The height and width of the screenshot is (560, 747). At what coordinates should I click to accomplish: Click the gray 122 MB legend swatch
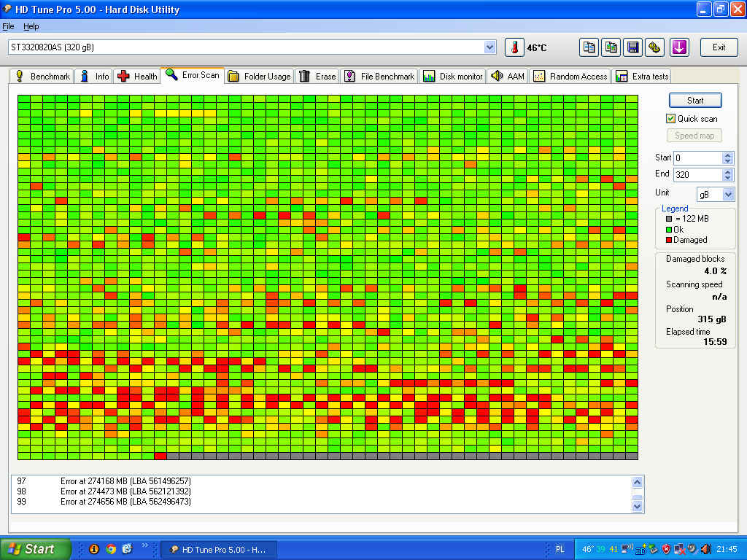pyautogui.click(x=669, y=219)
